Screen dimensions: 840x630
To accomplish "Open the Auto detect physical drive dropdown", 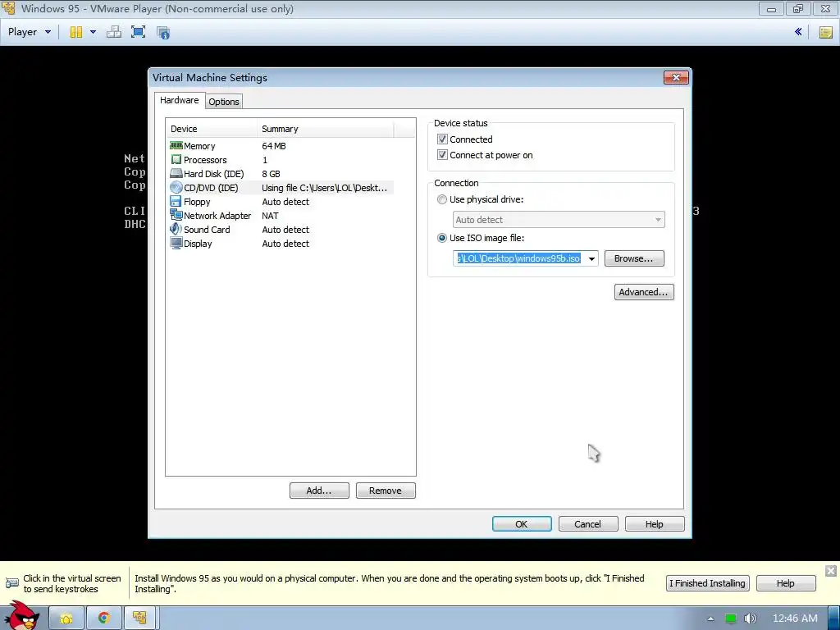I will point(559,220).
